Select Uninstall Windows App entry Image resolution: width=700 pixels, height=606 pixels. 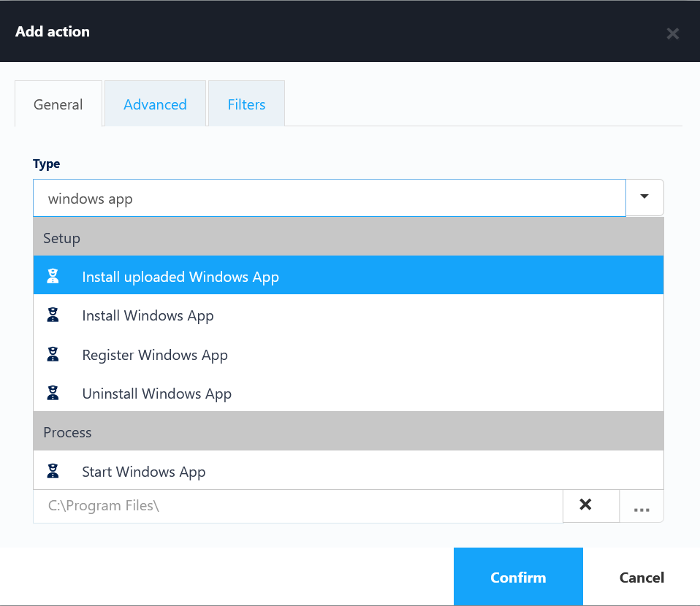[349, 392]
